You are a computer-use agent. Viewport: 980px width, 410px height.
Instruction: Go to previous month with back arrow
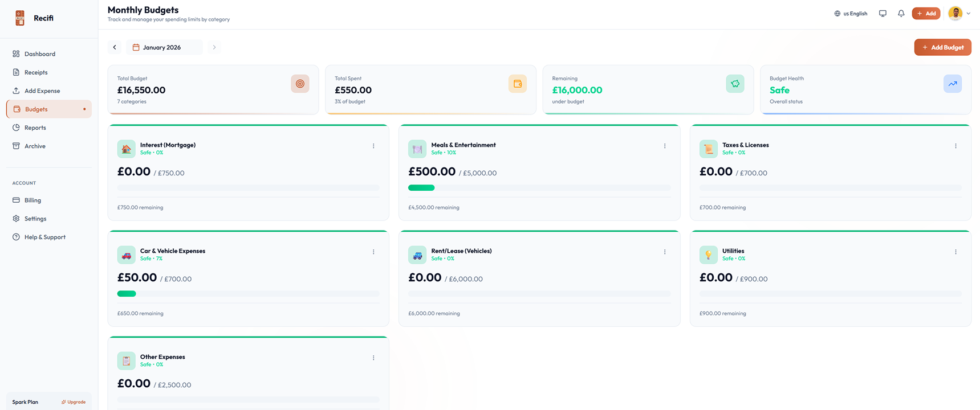pos(114,47)
